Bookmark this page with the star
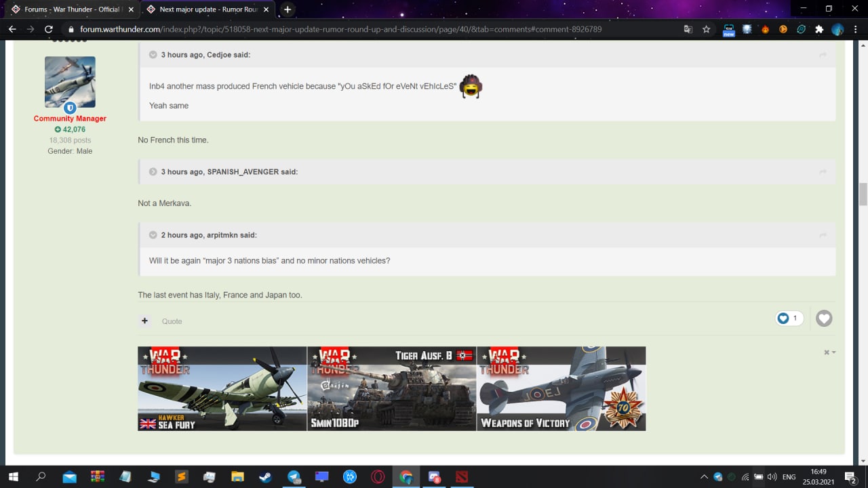The image size is (868, 488). [x=706, y=29]
